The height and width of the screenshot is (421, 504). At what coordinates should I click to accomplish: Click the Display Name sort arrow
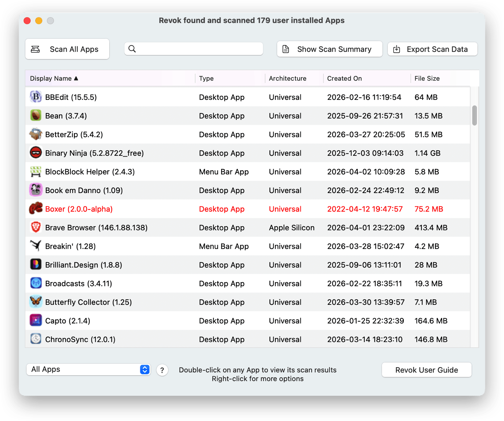pyautogui.click(x=76, y=78)
